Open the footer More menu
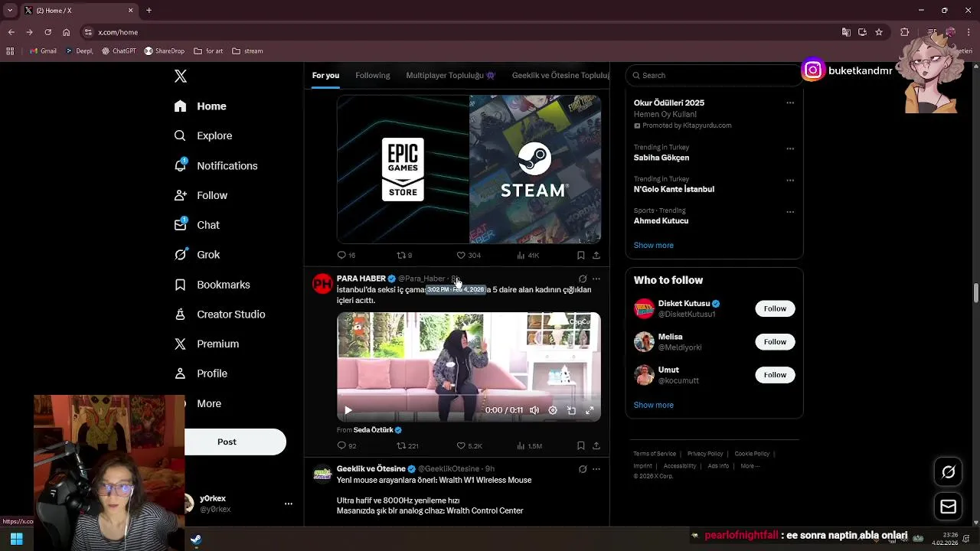980x551 pixels. (750, 466)
